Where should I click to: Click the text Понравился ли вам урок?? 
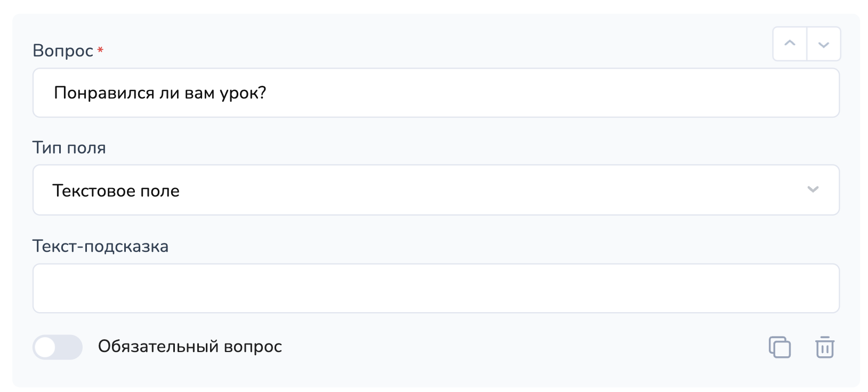coord(160,93)
